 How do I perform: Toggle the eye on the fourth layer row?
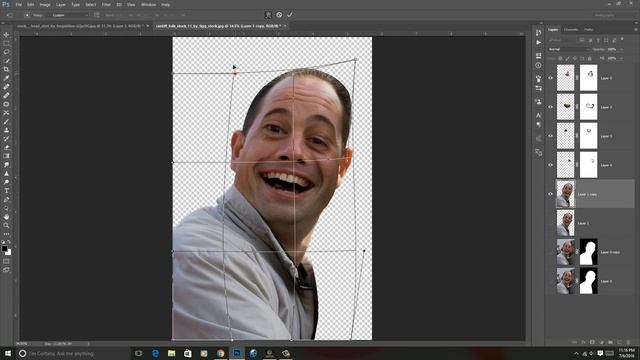tap(550, 165)
